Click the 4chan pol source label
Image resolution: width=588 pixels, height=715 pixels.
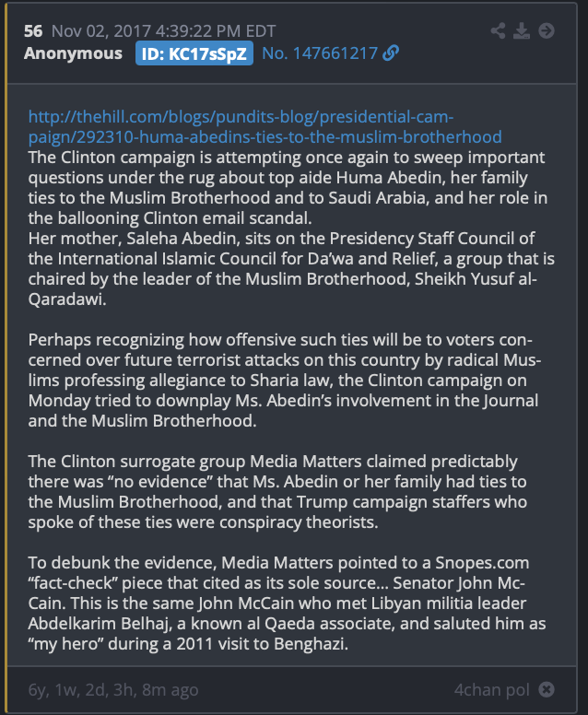click(x=492, y=689)
